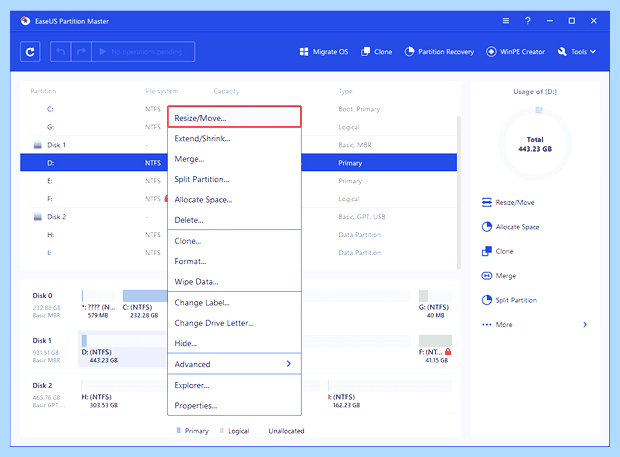This screenshot has width=620, height=457.
Task: Choose Extend/Shrink... in context menu
Action: (234, 138)
